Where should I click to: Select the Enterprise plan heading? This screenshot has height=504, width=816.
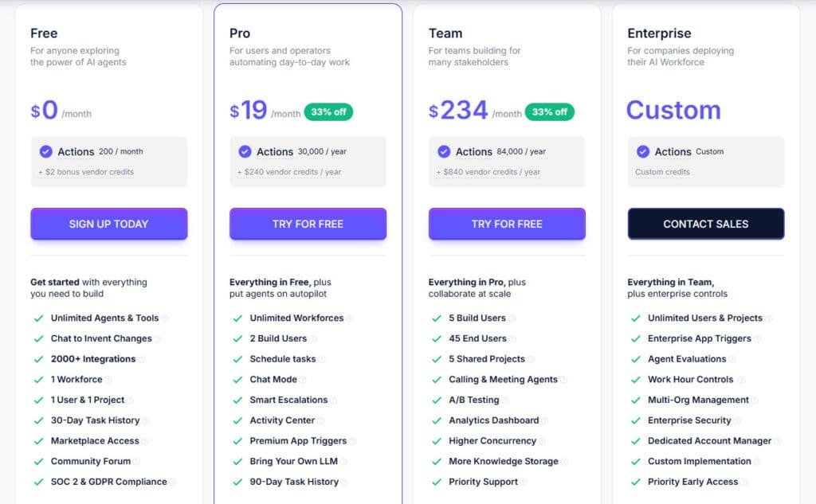pos(659,33)
